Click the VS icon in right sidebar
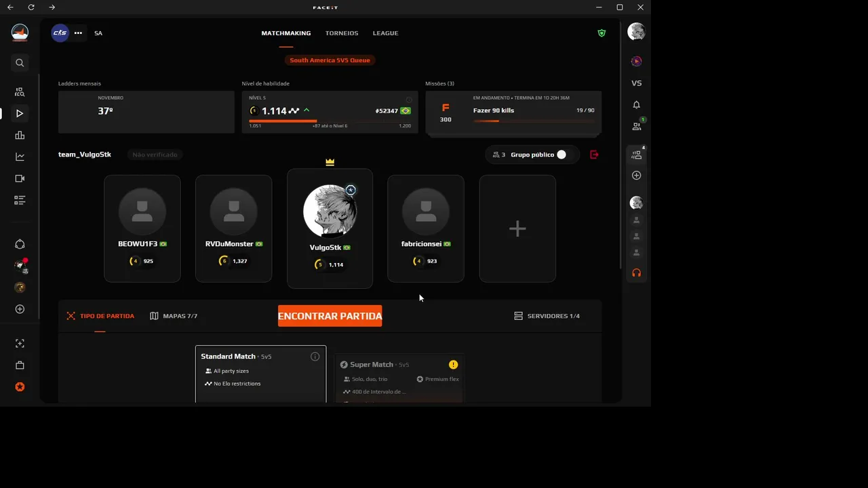The image size is (868, 488). coord(636,83)
